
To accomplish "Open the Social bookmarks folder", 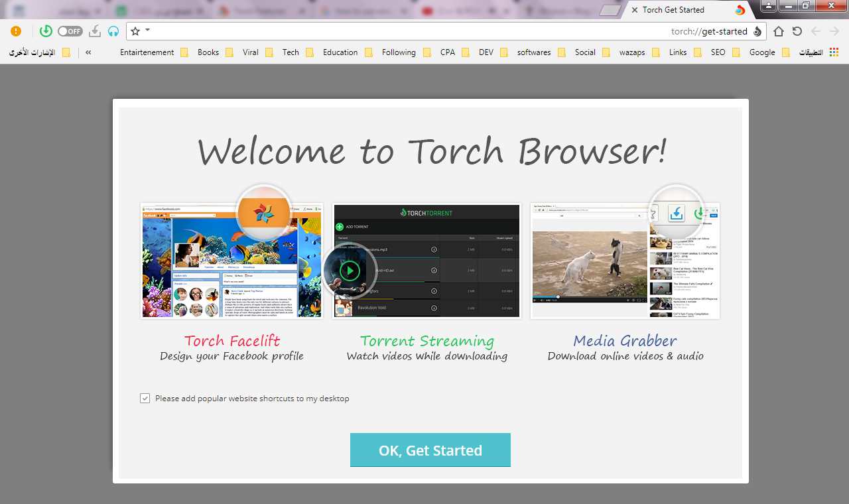I will (592, 52).
